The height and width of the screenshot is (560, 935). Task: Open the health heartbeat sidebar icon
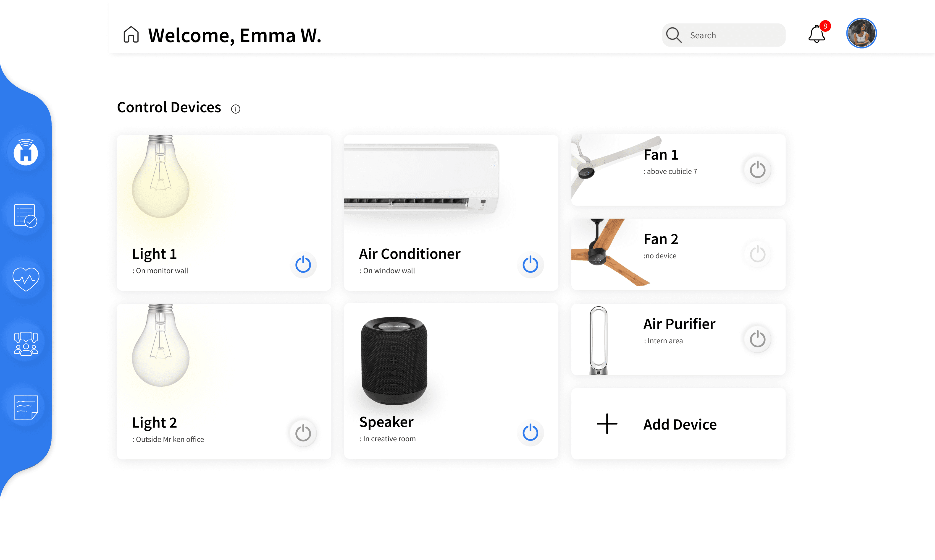[26, 279]
